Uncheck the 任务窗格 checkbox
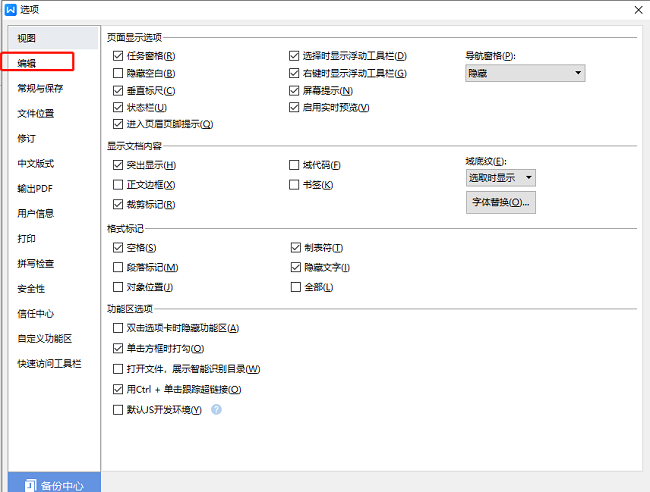650x492 pixels. click(x=119, y=56)
